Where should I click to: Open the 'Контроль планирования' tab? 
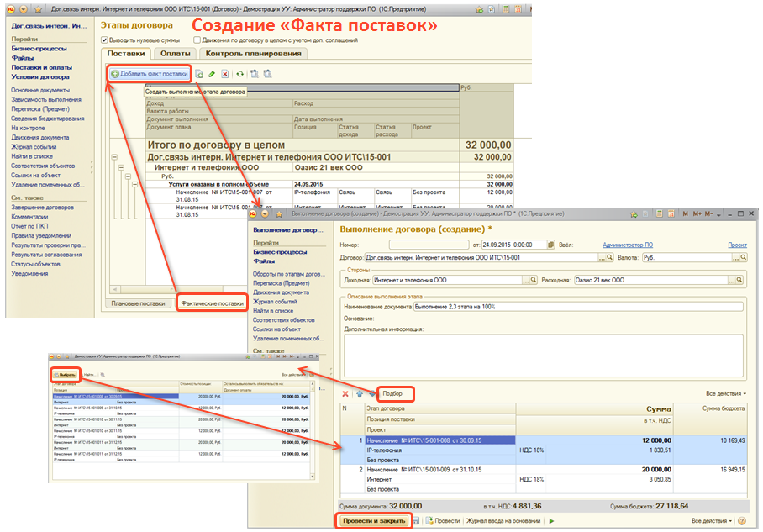pyautogui.click(x=252, y=54)
